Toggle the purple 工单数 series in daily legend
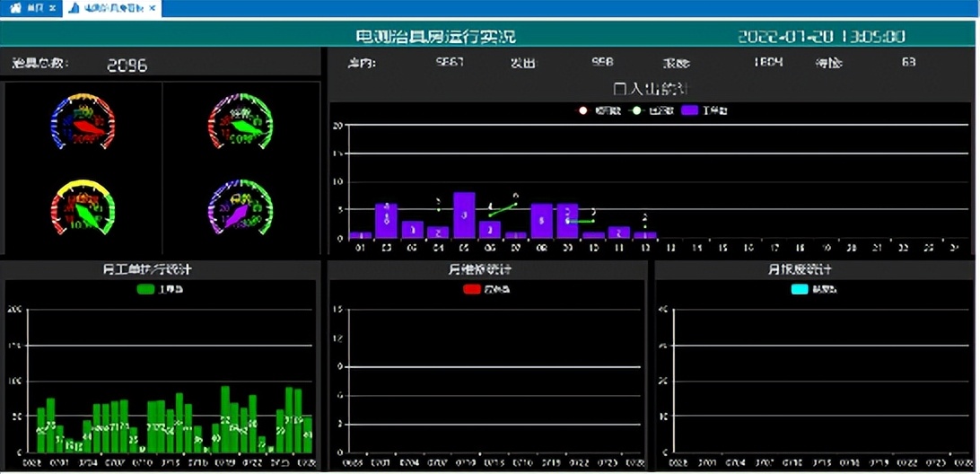The image size is (980, 474). (705, 110)
